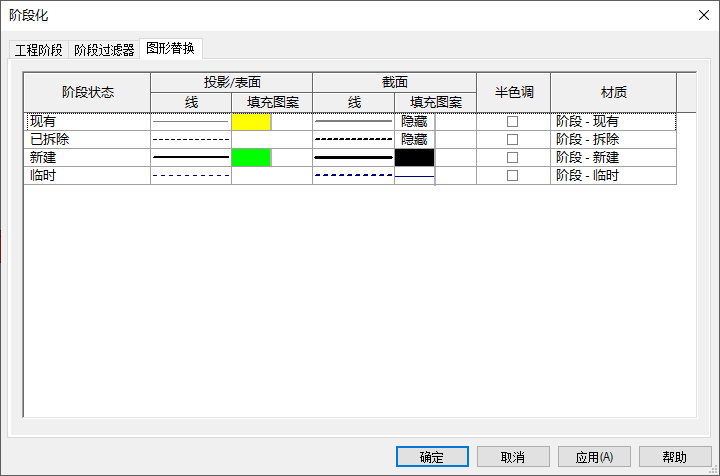Screen dimensions: 720x476
Task: Click material cell 阶段 - 现有
Action: 613,122
